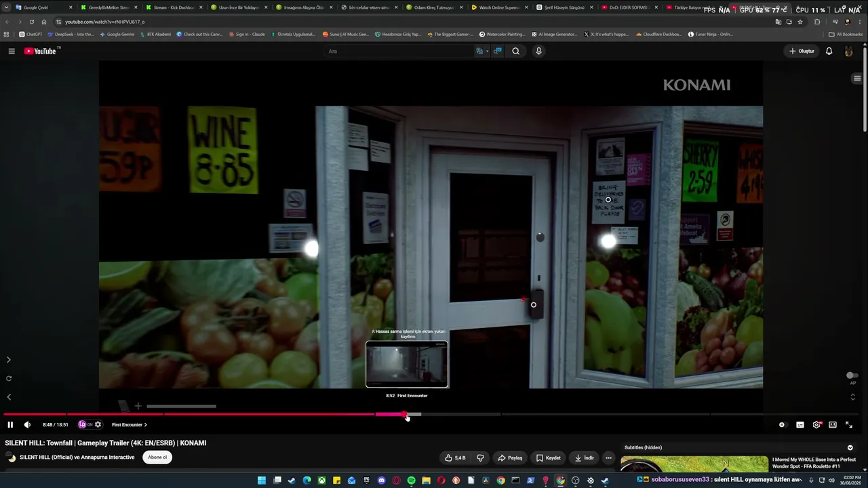The image size is (868, 488).
Task: Open the ChatGPT bookmark
Action: 31,34
